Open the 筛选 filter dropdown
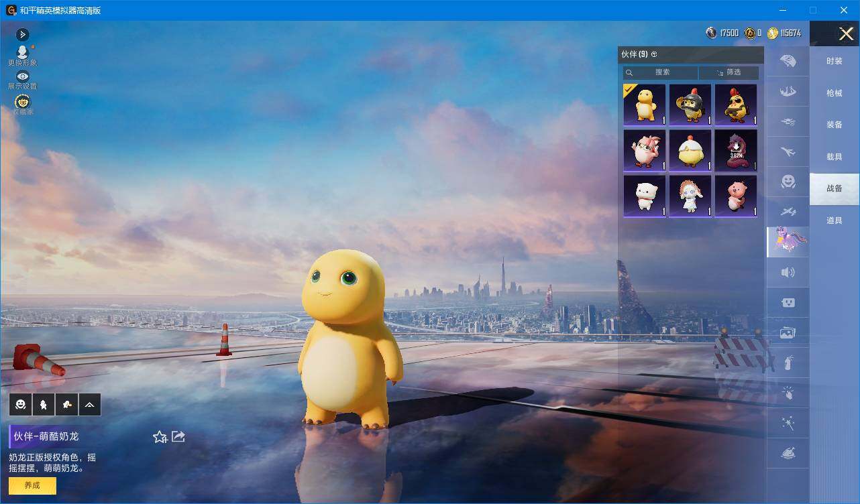 pyautogui.click(x=729, y=72)
